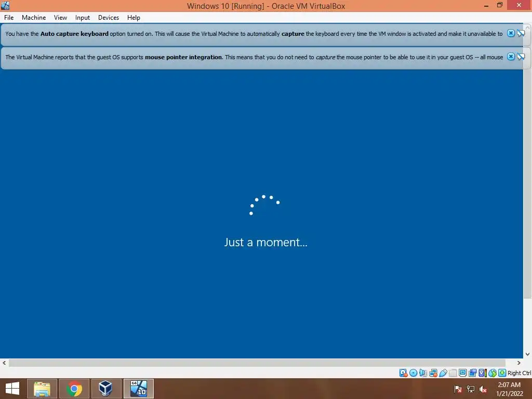Click the recording status icon

472,373
